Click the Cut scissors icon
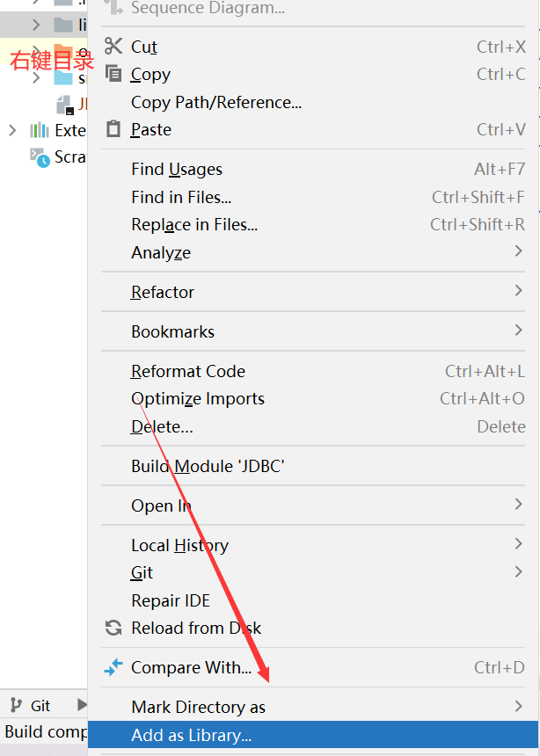Screen dimensions: 540x756 click(113, 47)
